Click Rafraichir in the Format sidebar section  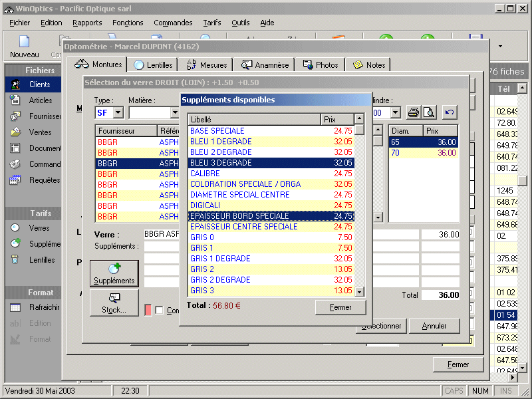click(x=44, y=307)
